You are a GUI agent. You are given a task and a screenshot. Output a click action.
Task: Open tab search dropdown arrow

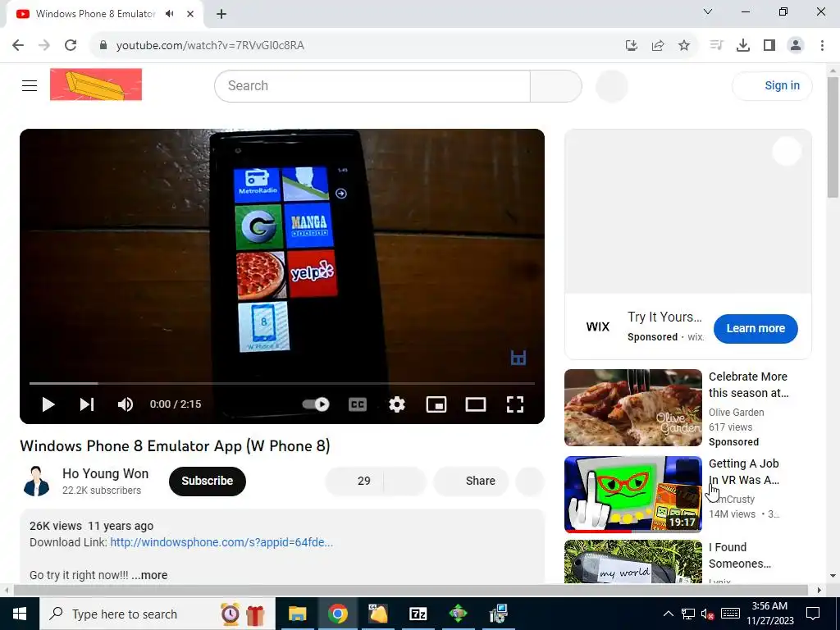[708, 11]
